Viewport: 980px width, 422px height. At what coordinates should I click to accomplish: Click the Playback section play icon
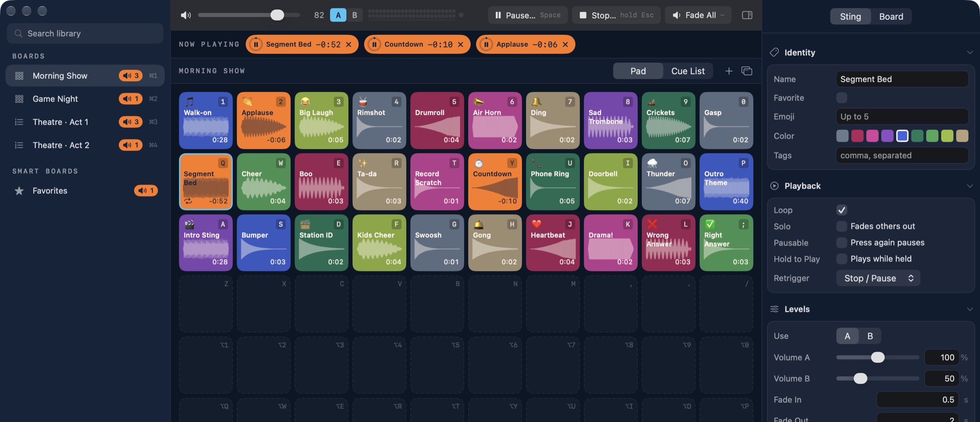(x=774, y=186)
